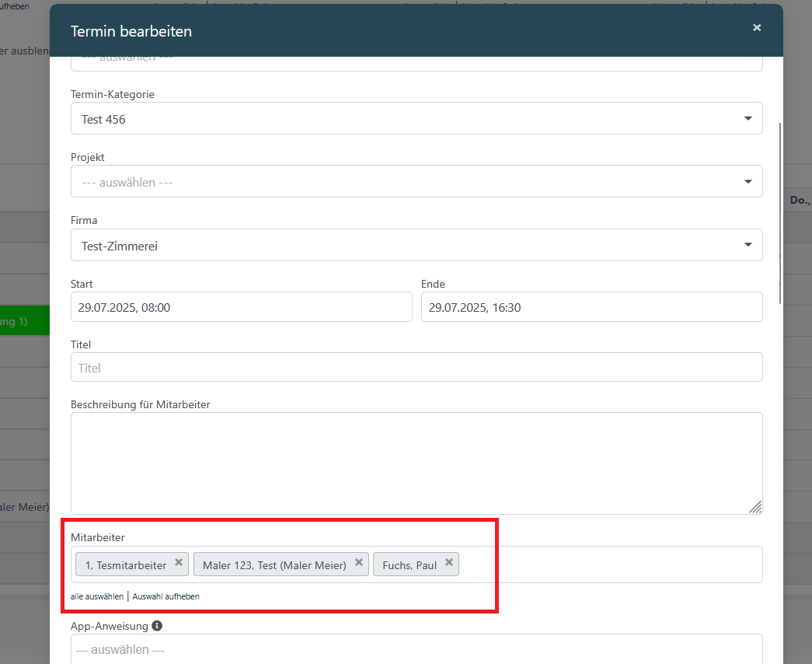Image resolution: width=812 pixels, height=664 pixels.
Task: Expand the Projekt dropdown
Action: [x=416, y=181]
